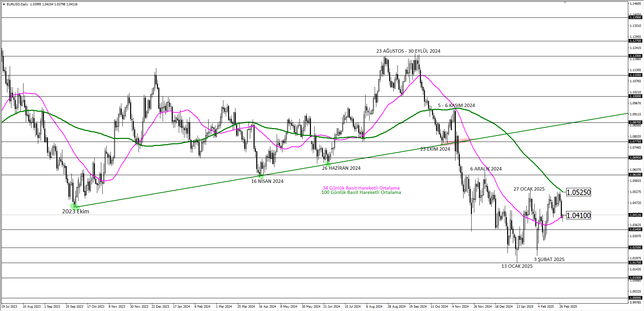
Task: Click the '23 EKİM 2024' text label
Action: [x=435, y=149]
